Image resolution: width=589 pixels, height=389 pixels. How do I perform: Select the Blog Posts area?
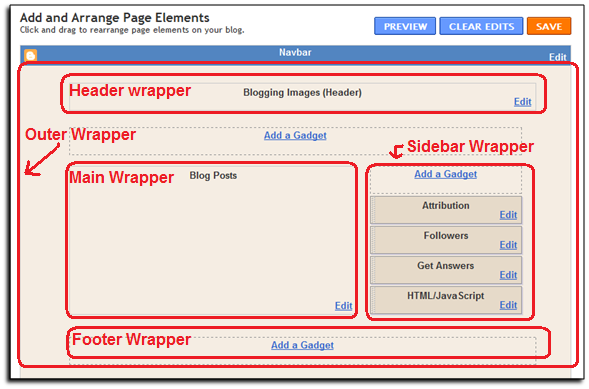click(212, 240)
